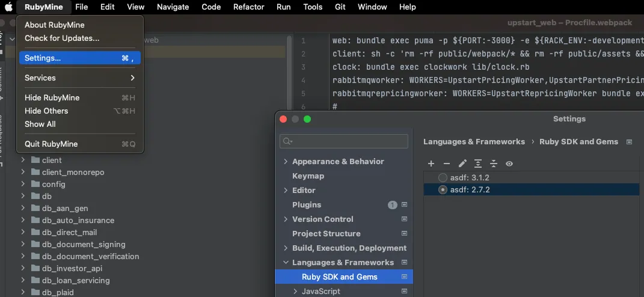Image resolution: width=644 pixels, height=297 pixels.
Task: Click the icon beside Ruby SDK and Gems row
Action: click(x=404, y=277)
